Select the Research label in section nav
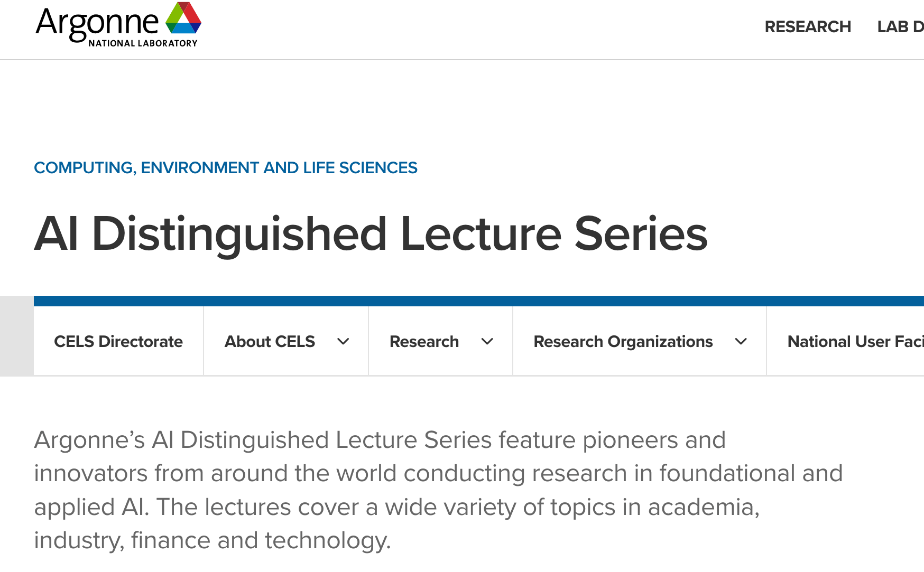Screen dimensions: 924x572 424,342
